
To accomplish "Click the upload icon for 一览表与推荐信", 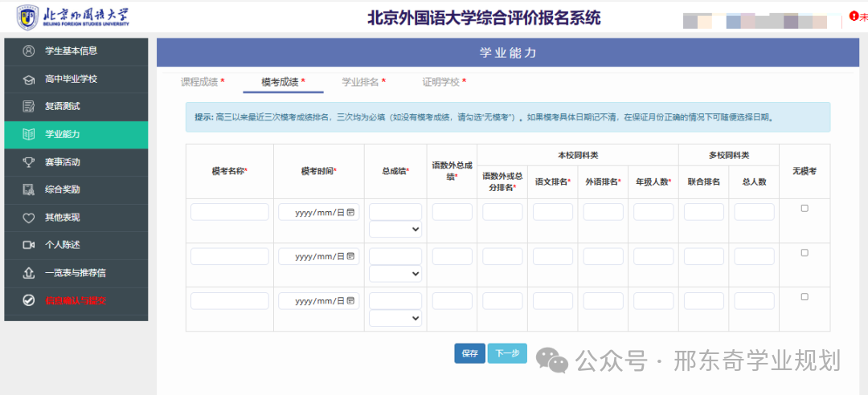I will pyautogui.click(x=29, y=273).
